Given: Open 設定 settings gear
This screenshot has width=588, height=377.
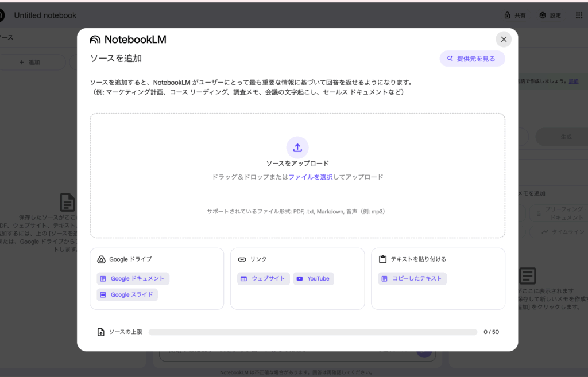Looking at the screenshot, I should coord(550,15).
